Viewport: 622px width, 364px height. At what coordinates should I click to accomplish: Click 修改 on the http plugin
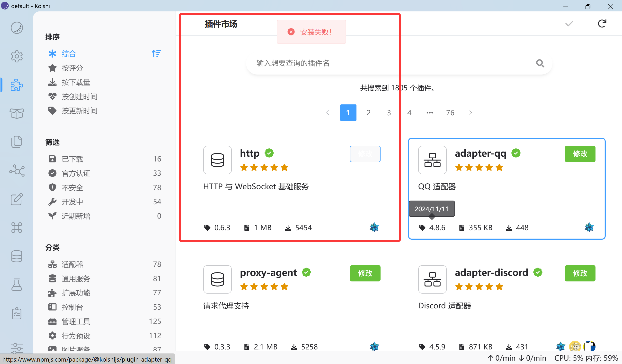pos(365,154)
